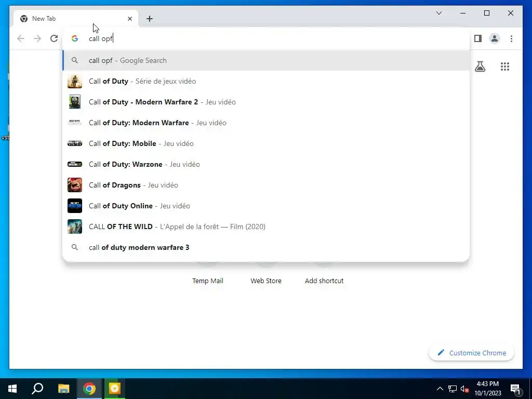Close the New Tab tab
This screenshot has height=399, width=532.
coord(129,19)
